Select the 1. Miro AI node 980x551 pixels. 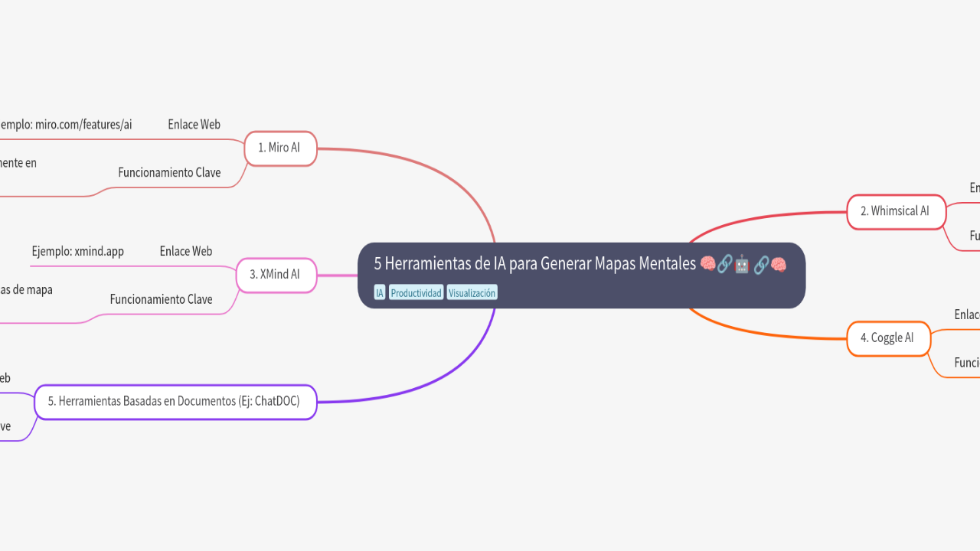pyautogui.click(x=280, y=148)
